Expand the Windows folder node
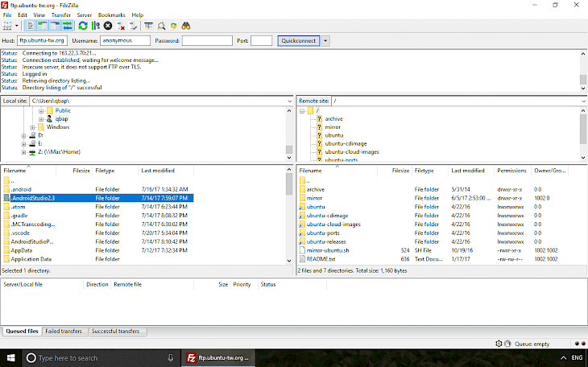This screenshot has height=367, width=588. pyautogui.click(x=33, y=127)
